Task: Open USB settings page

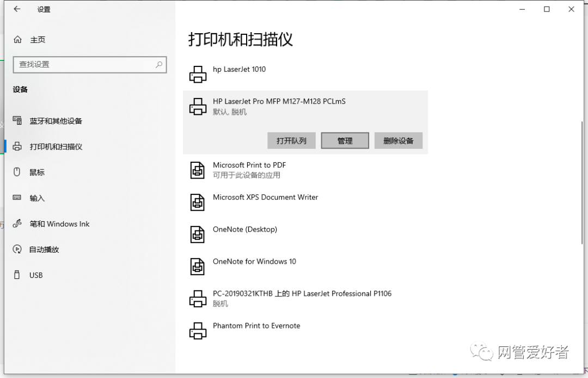Action: coord(36,275)
